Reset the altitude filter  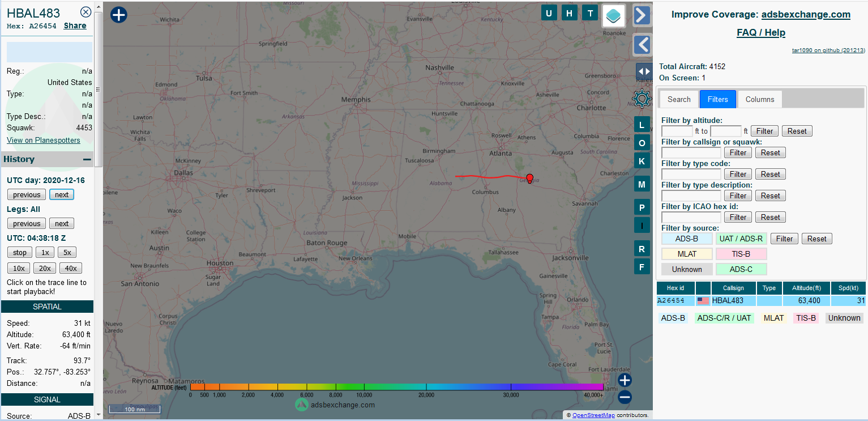(797, 131)
